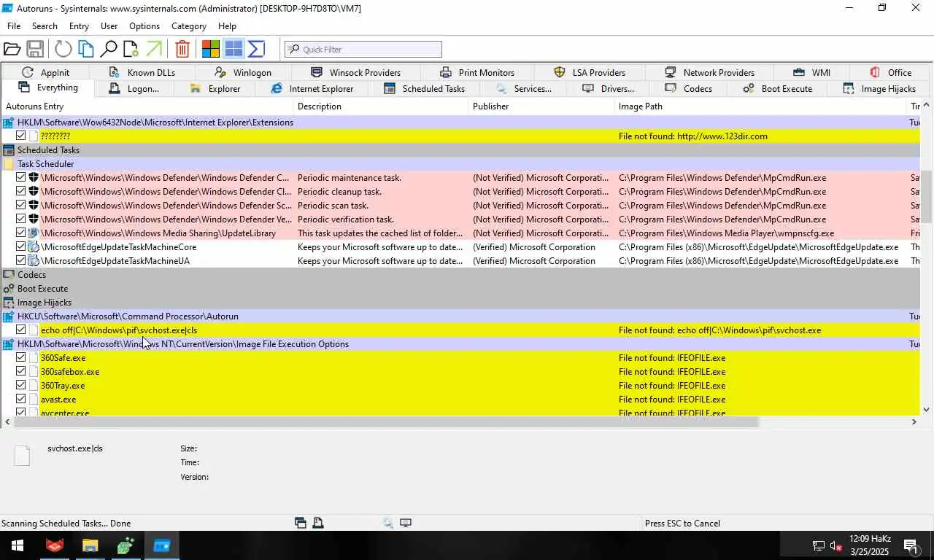The height and width of the screenshot is (560, 934).
Task: Click the Copy toolbar icon
Action: pos(86,49)
